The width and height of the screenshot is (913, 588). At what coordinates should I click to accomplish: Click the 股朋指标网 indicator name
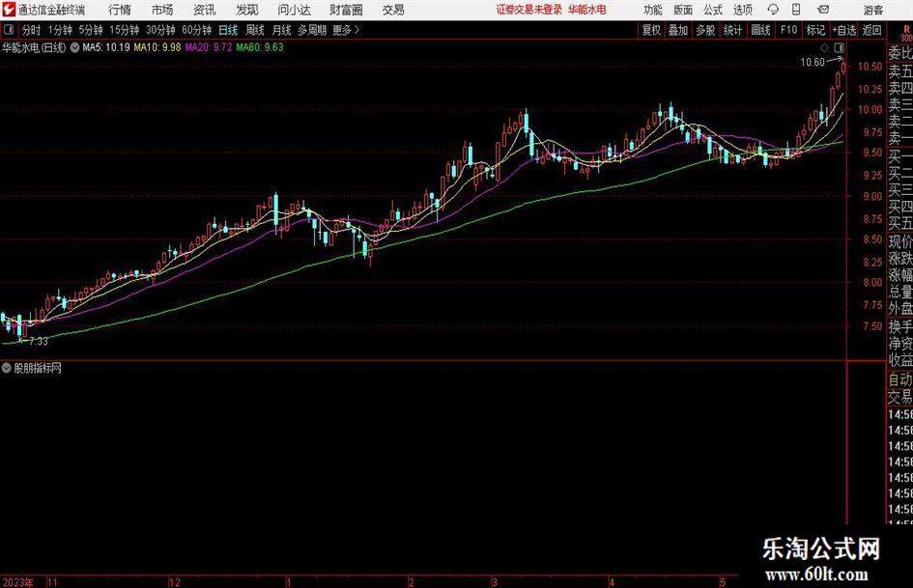pos(38,368)
